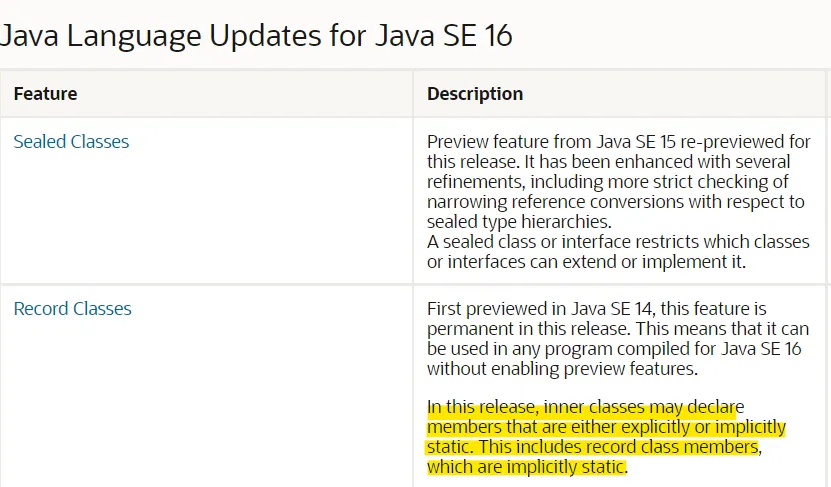Image resolution: width=831 pixels, height=487 pixels.
Task: Click the Feature column header
Action: 45,94
